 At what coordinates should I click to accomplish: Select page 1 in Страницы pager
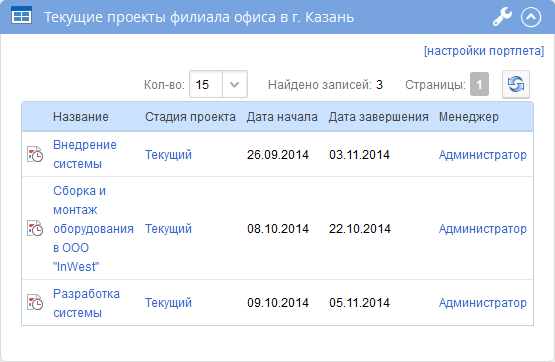coord(479,84)
